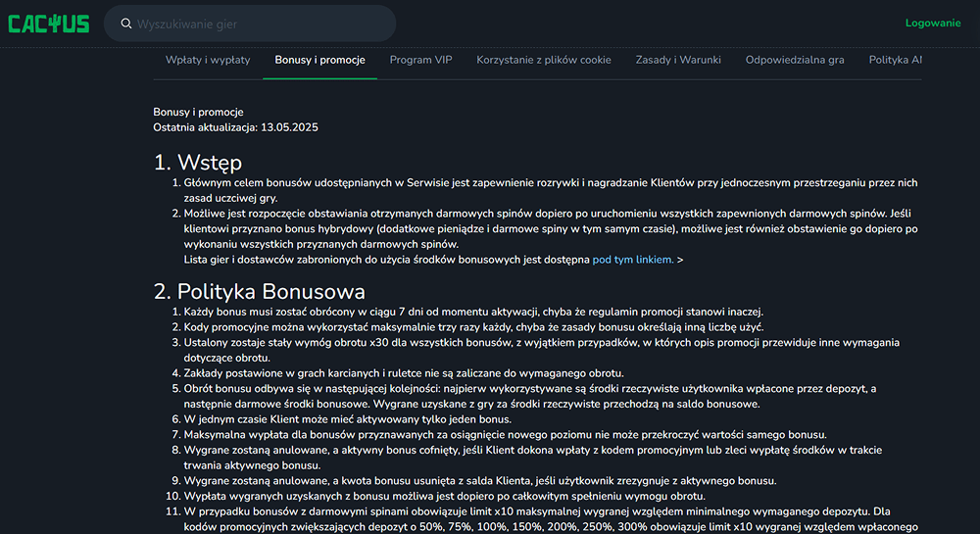Open the Program VIP tab
Image resolution: width=980 pixels, height=534 pixels.
click(420, 60)
